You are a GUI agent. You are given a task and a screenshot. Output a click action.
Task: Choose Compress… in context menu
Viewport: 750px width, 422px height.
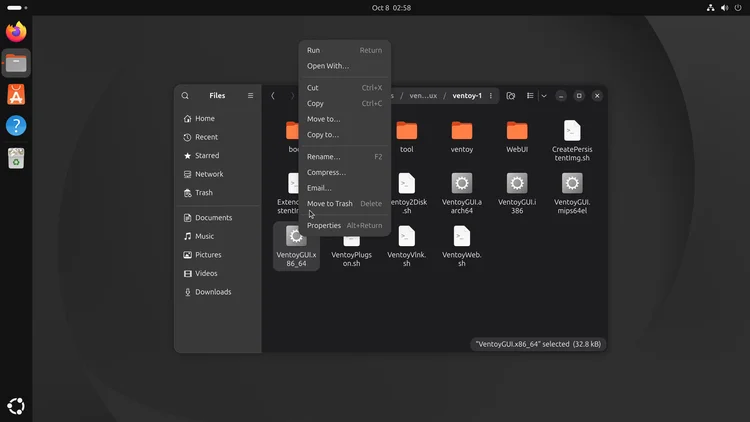pyautogui.click(x=344, y=172)
